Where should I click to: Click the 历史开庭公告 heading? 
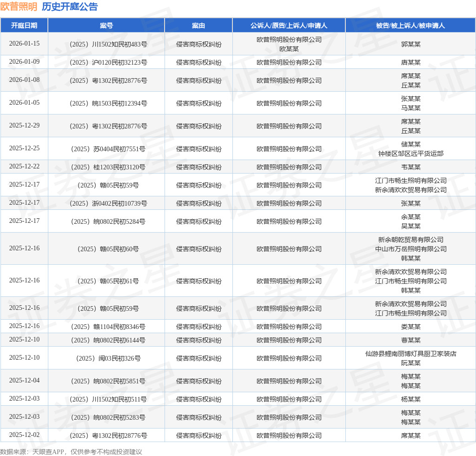(x=70, y=7)
